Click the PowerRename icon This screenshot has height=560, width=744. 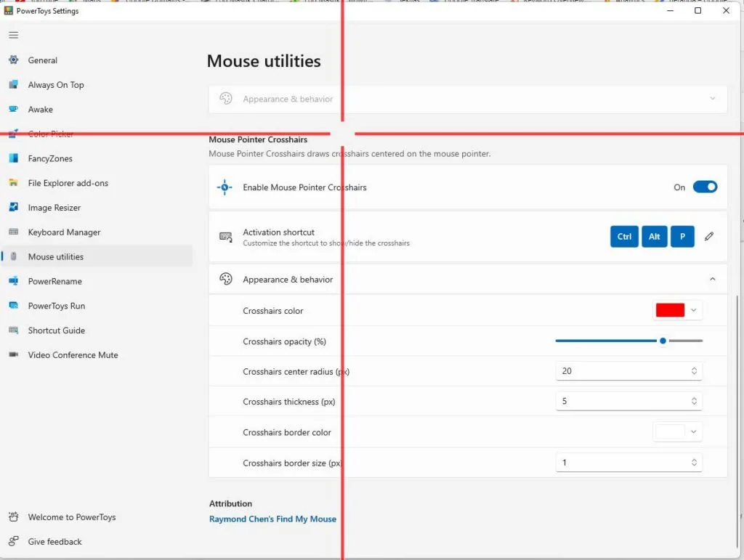pyautogui.click(x=13, y=281)
